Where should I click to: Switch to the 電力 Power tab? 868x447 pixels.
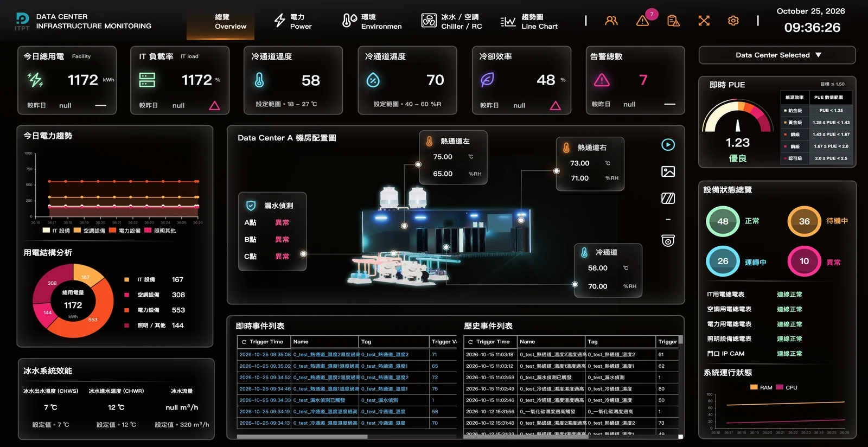point(293,22)
